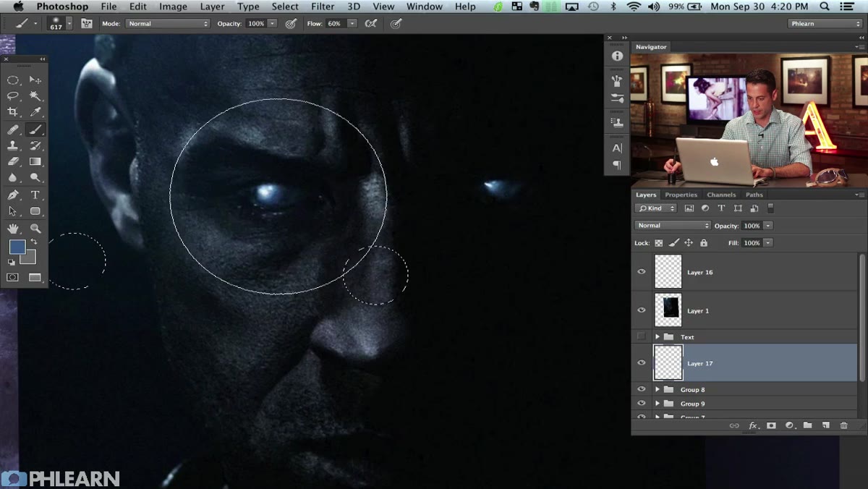Select the Eyedropper tool

tap(35, 112)
